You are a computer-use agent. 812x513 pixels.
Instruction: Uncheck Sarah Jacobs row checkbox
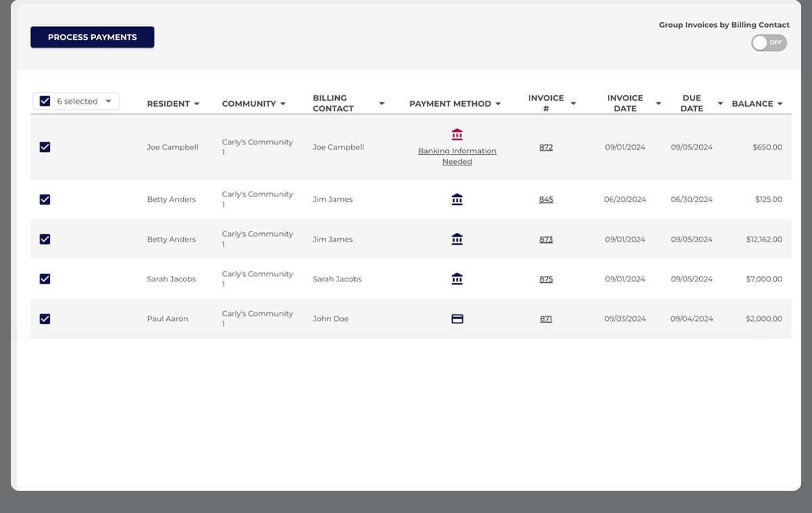pos(45,279)
